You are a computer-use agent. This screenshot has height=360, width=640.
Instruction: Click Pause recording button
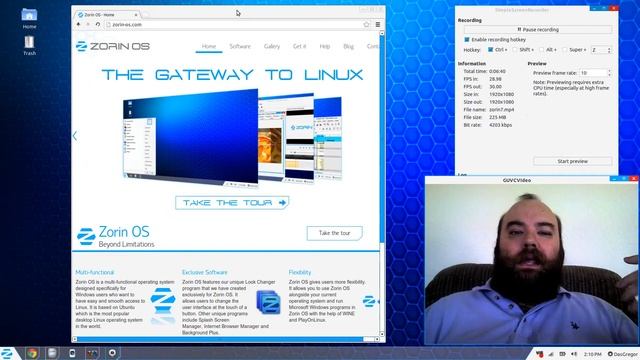point(538,29)
